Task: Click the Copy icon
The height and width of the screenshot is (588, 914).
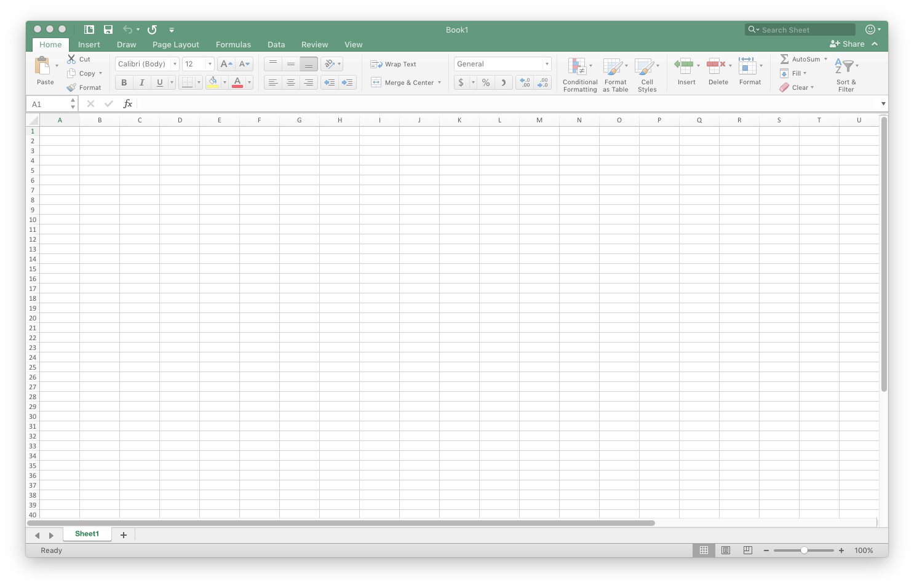Action: tap(71, 73)
